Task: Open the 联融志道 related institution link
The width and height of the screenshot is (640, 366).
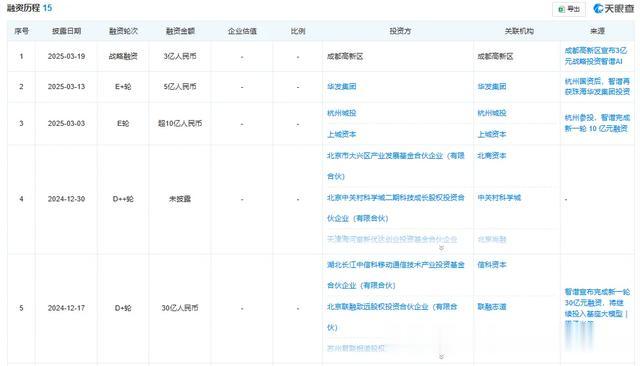Action: (492, 307)
